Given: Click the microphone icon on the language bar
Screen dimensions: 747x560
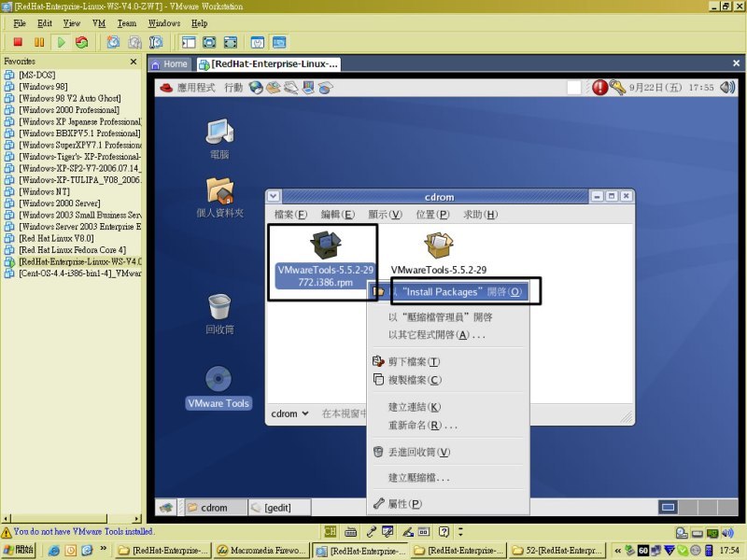Looking at the screenshot, I should pos(371,532).
